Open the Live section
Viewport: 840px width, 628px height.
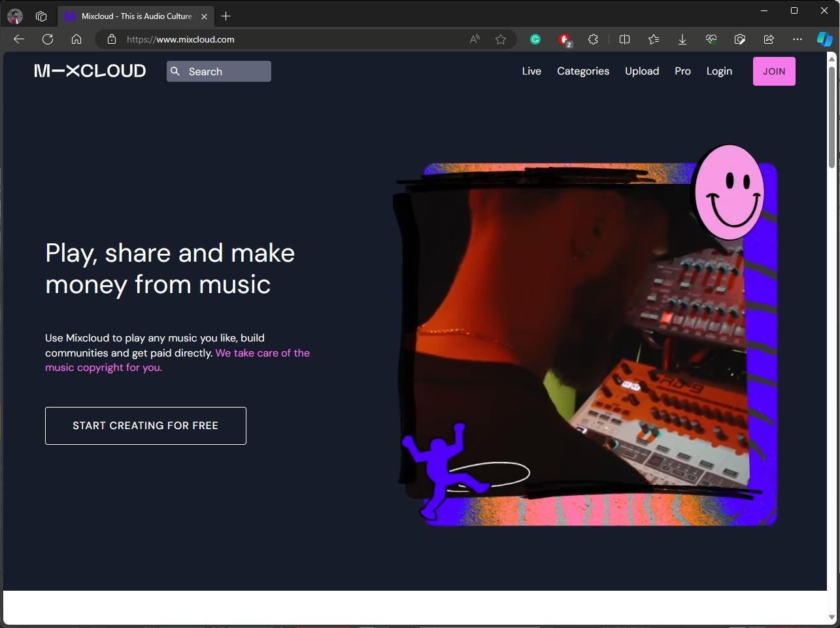pyautogui.click(x=531, y=71)
